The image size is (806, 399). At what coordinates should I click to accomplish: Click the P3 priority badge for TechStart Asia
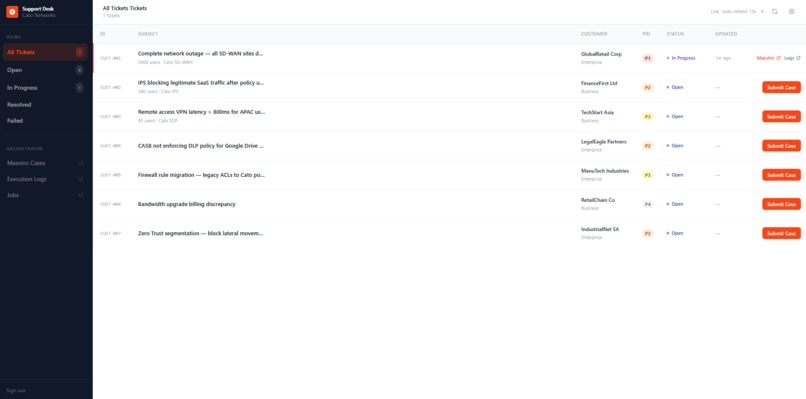click(x=648, y=117)
